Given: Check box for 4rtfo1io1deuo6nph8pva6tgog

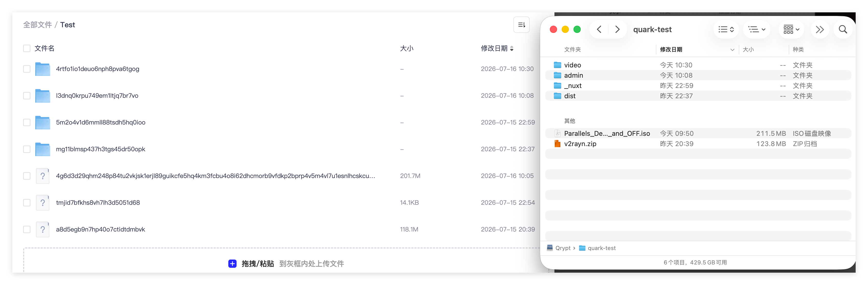Looking at the screenshot, I should (27, 69).
